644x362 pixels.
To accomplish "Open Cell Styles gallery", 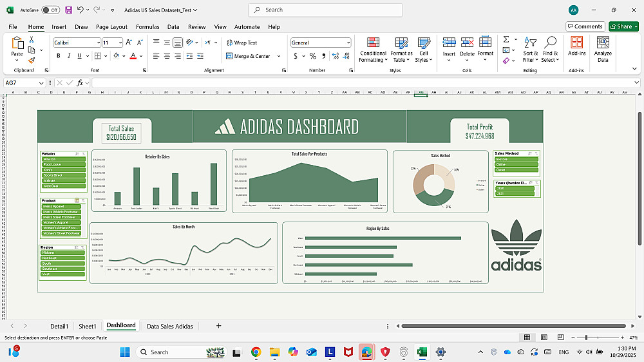I will click(424, 50).
